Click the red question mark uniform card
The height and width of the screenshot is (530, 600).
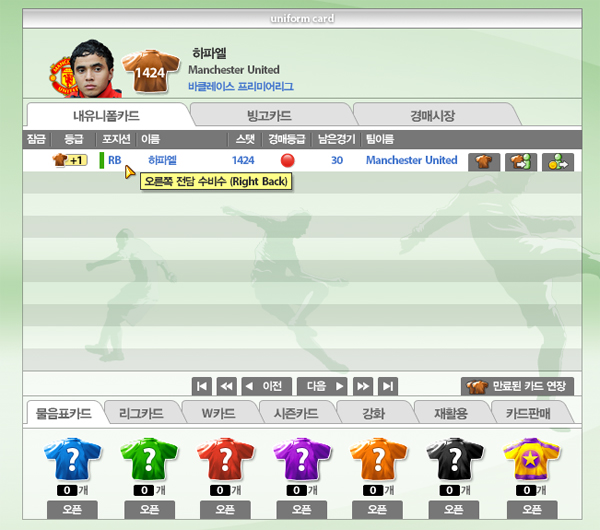coord(225,459)
